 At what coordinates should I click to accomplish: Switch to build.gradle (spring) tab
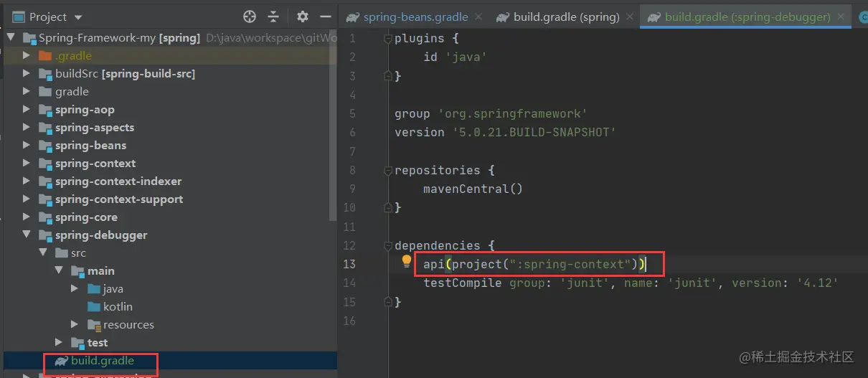coord(566,16)
